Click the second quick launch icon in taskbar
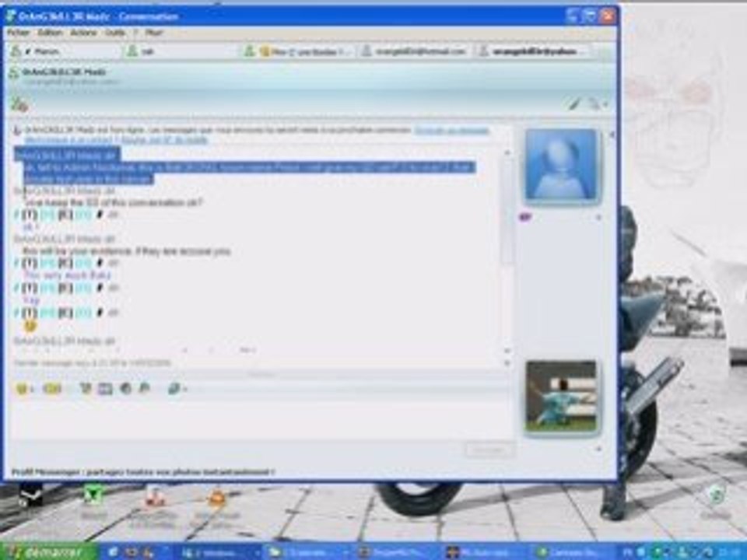747x560 pixels. coord(131,552)
